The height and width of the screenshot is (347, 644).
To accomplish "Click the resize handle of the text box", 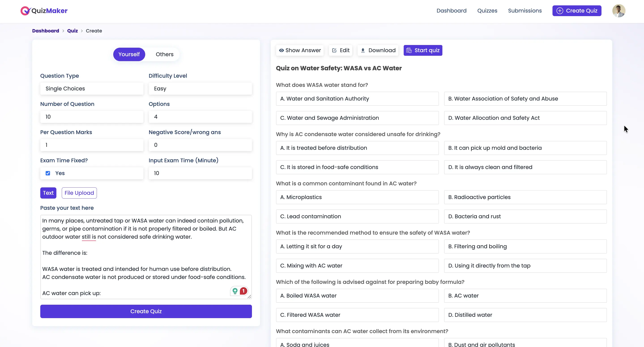I will 249,296.
